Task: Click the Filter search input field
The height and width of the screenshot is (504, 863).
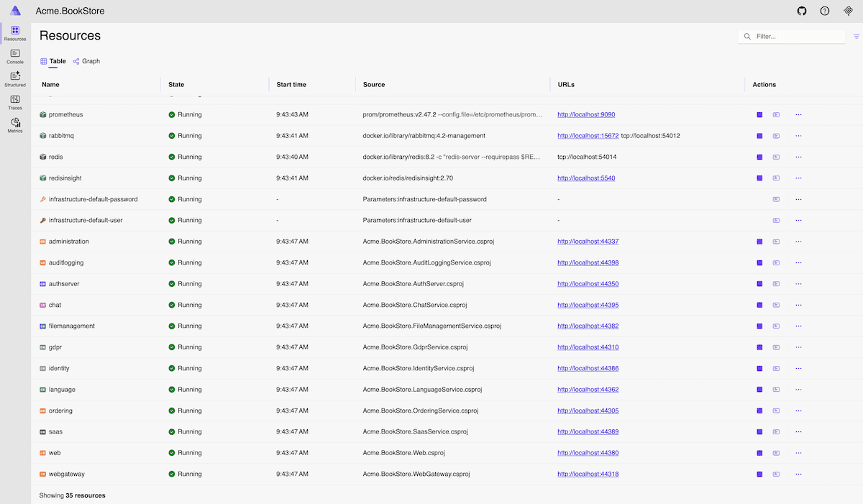Action: tap(791, 35)
